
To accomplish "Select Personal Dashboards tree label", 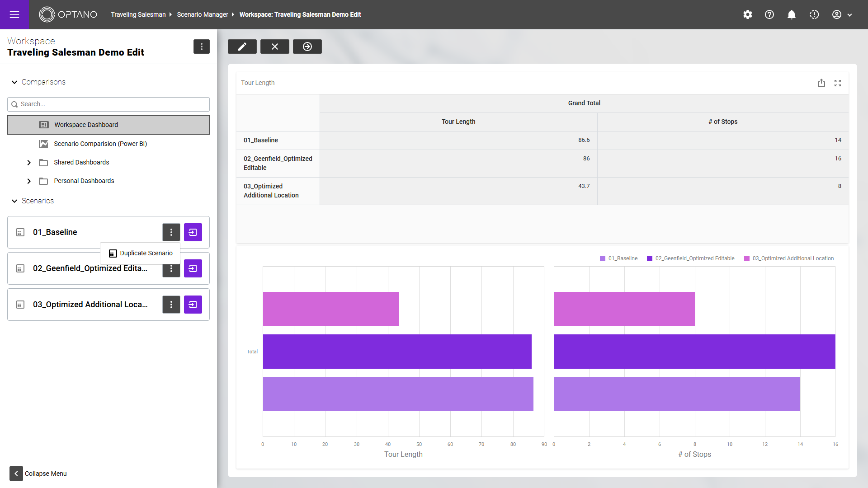I will (84, 181).
